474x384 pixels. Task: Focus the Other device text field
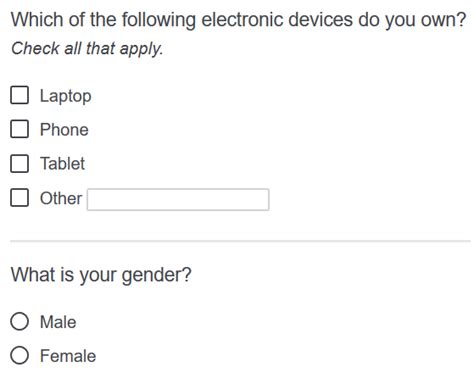pos(178,199)
